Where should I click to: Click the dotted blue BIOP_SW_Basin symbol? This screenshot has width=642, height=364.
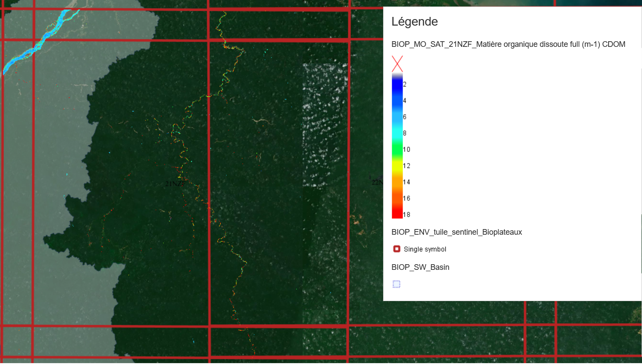coord(397,284)
